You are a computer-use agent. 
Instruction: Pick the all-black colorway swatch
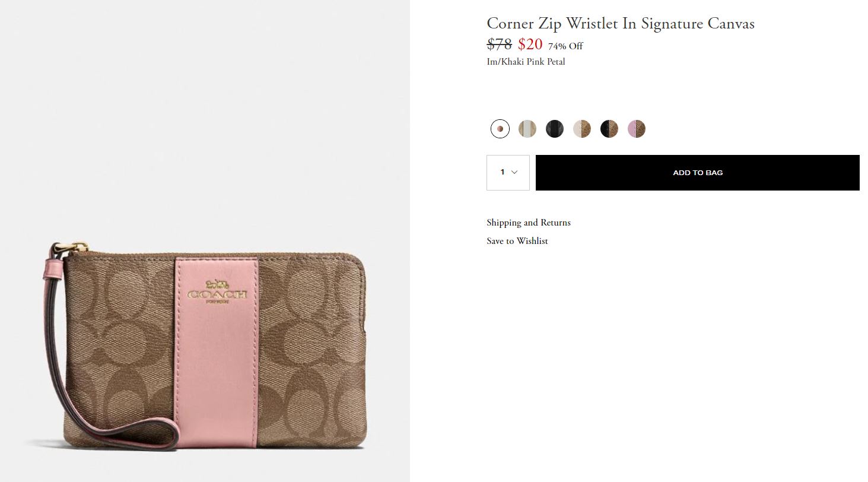click(x=554, y=128)
